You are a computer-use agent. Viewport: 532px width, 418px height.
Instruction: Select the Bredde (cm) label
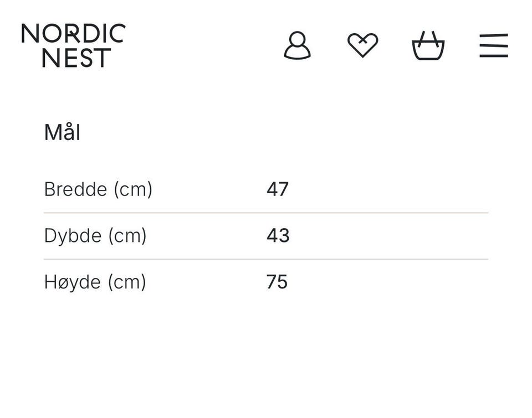tap(98, 189)
